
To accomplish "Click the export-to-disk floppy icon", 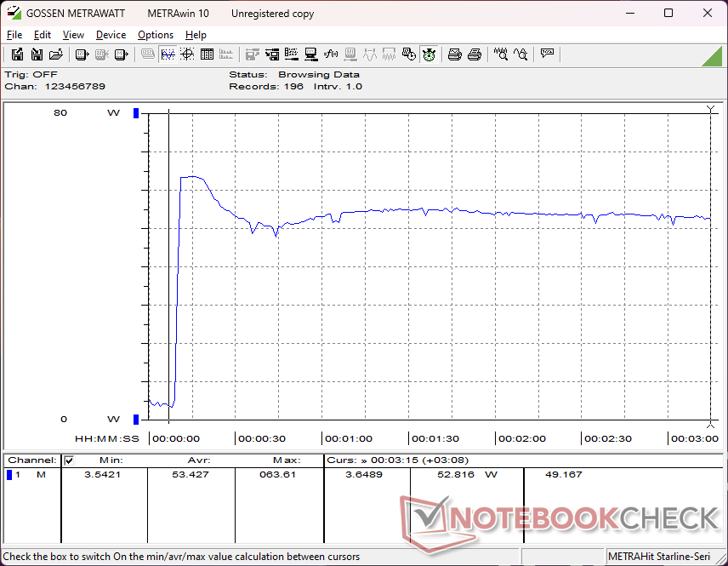I will (17, 54).
